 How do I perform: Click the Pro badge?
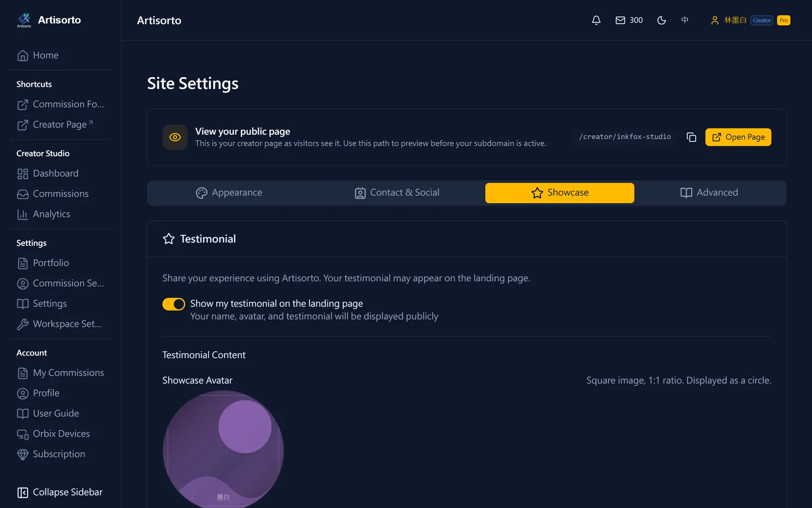pos(784,20)
